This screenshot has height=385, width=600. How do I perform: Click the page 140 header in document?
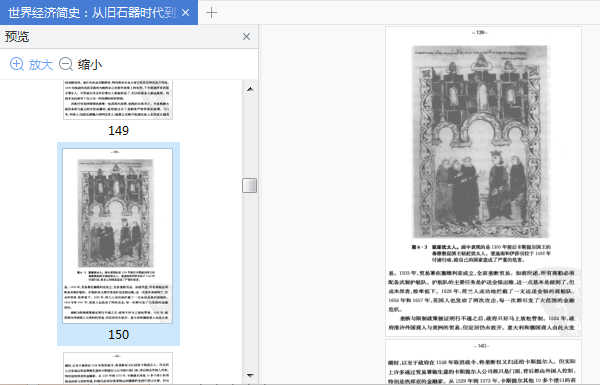481,346
